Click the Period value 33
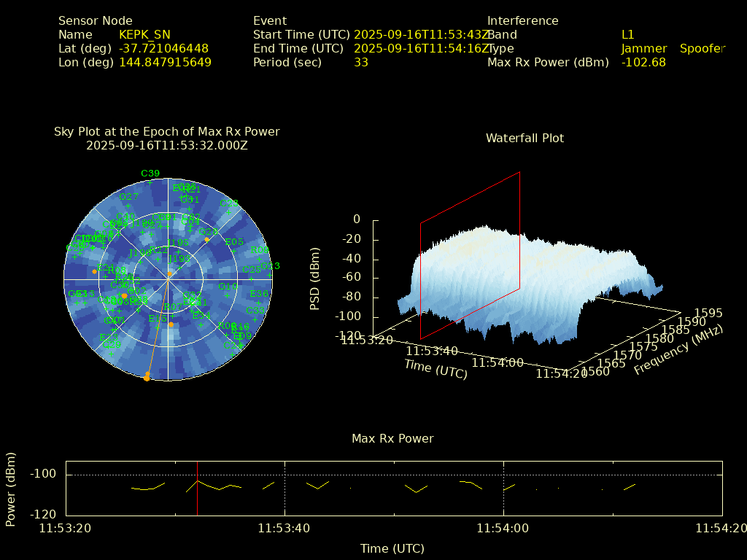Image resolution: width=747 pixels, height=560 pixels. click(361, 63)
